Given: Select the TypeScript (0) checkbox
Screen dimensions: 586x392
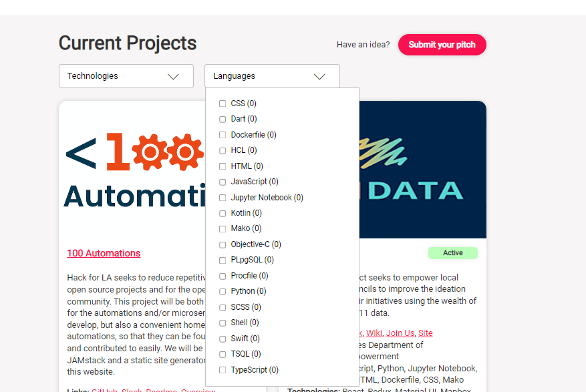Looking at the screenshot, I should tap(223, 370).
